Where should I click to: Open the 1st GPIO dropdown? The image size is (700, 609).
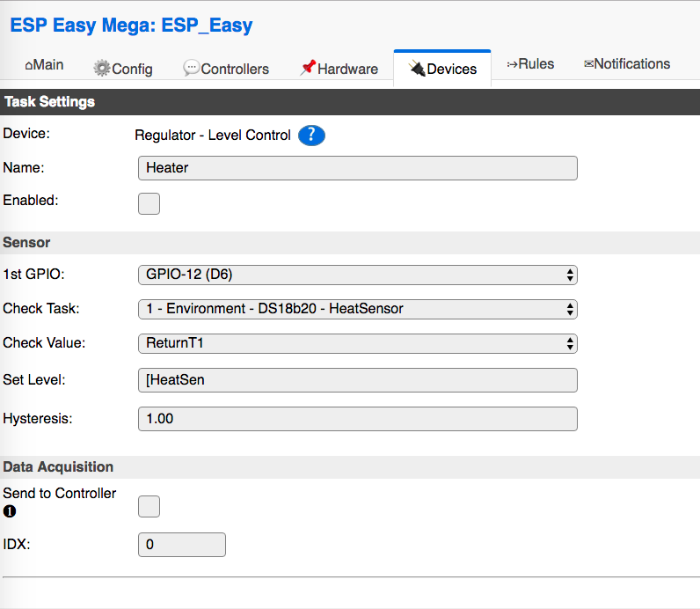pyautogui.click(x=358, y=275)
